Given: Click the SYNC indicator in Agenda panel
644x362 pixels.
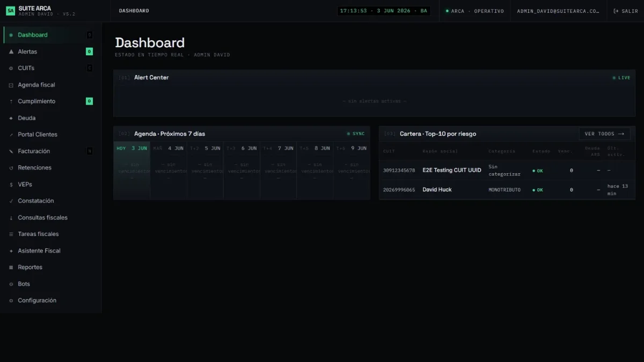Looking at the screenshot, I should pos(355,134).
